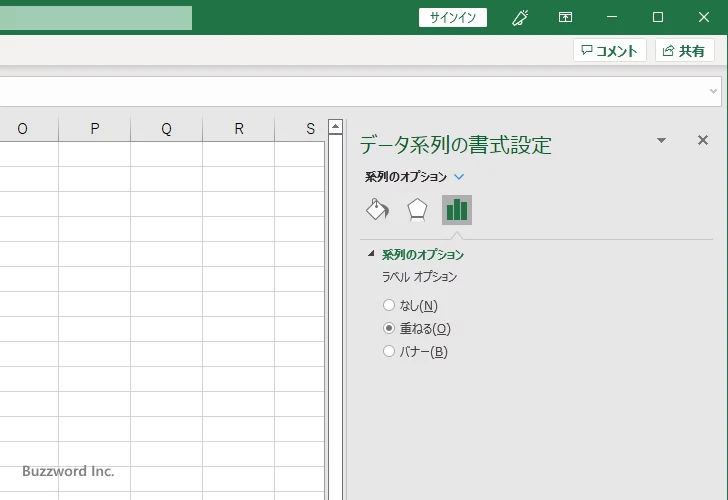Select the なし(N) label option
728x500 pixels.
coord(410,305)
